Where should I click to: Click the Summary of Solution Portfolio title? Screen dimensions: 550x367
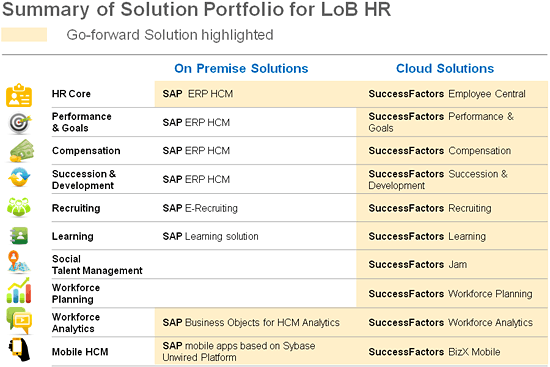tap(196, 9)
